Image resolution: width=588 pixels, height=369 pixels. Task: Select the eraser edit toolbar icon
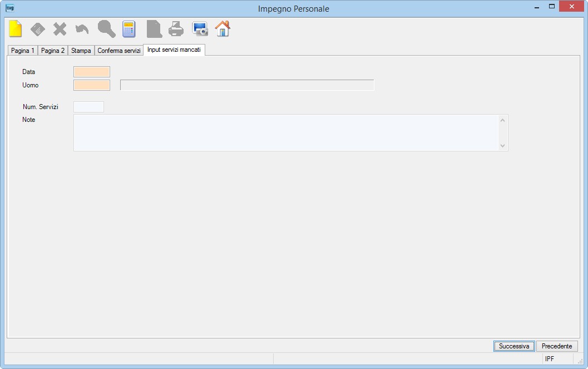coord(37,29)
